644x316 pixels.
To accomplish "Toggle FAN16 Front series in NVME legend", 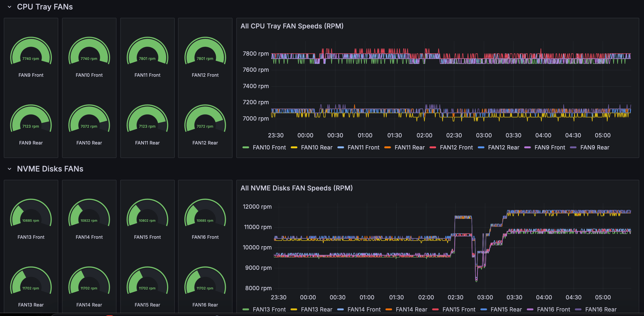I will pyautogui.click(x=554, y=310).
